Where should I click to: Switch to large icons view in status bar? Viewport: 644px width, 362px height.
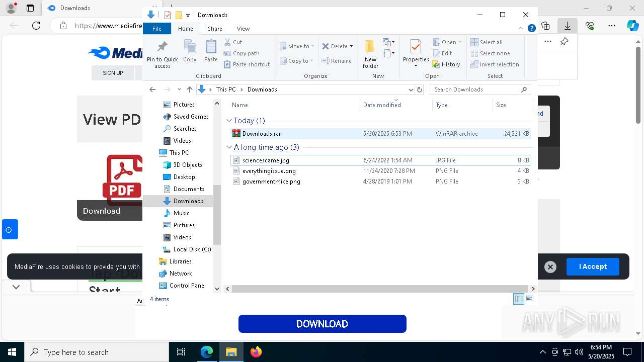click(530, 299)
